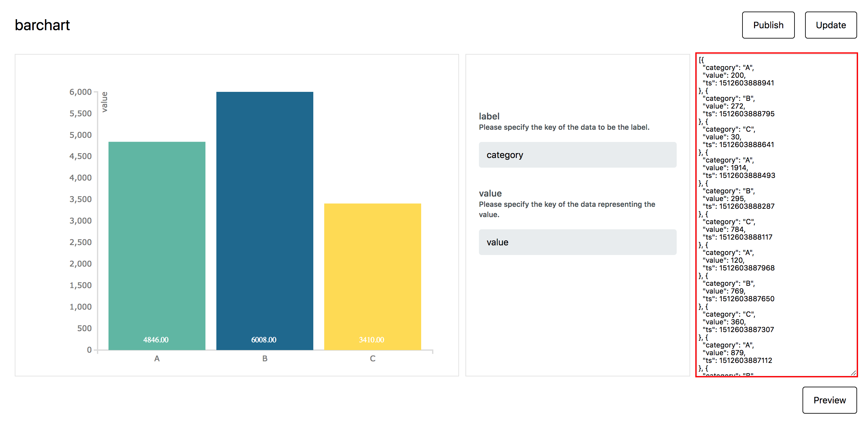
Task: Select the teal bar for category A
Action: [x=156, y=243]
